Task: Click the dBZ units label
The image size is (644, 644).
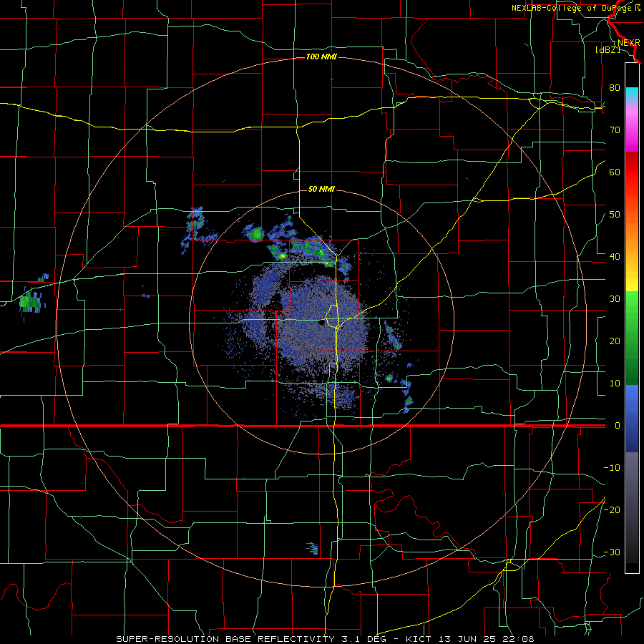Action: point(608,50)
